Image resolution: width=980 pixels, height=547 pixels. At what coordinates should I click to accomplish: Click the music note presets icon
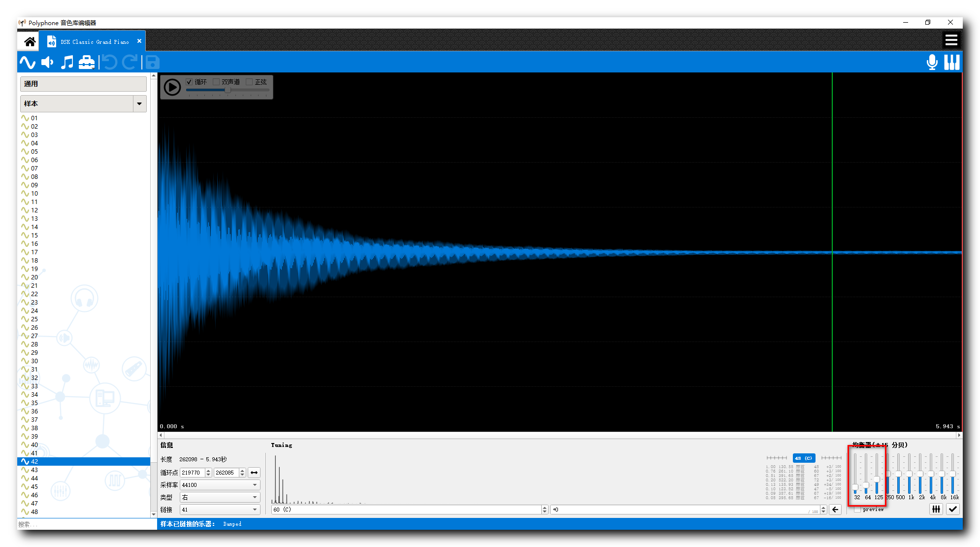point(67,63)
